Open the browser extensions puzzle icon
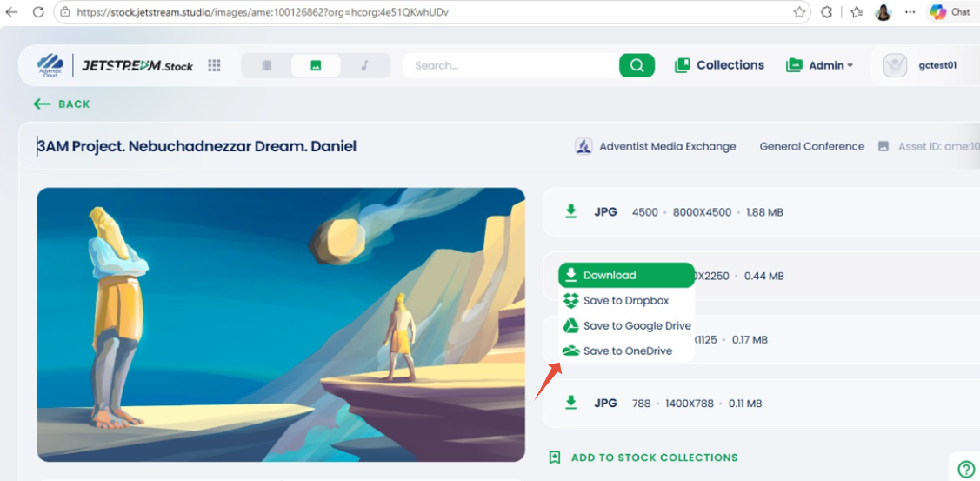The width and height of the screenshot is (980, 481). (826, 12)
